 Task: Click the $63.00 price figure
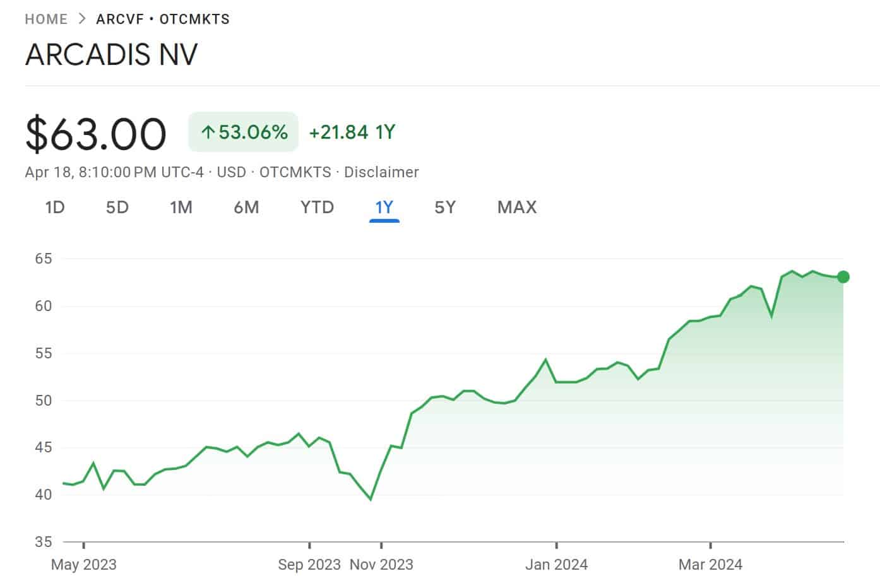(x=96, y=134)
